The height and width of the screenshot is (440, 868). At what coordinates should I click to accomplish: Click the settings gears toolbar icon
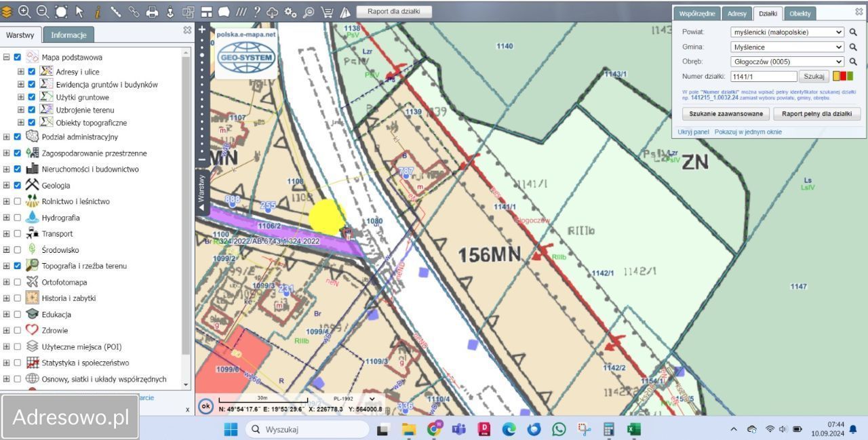291,12
